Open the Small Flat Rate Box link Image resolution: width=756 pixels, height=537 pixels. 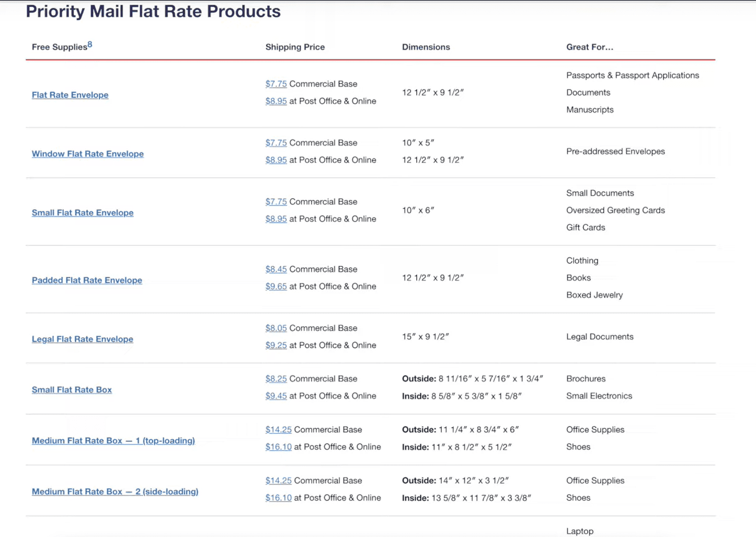point(72,390)
